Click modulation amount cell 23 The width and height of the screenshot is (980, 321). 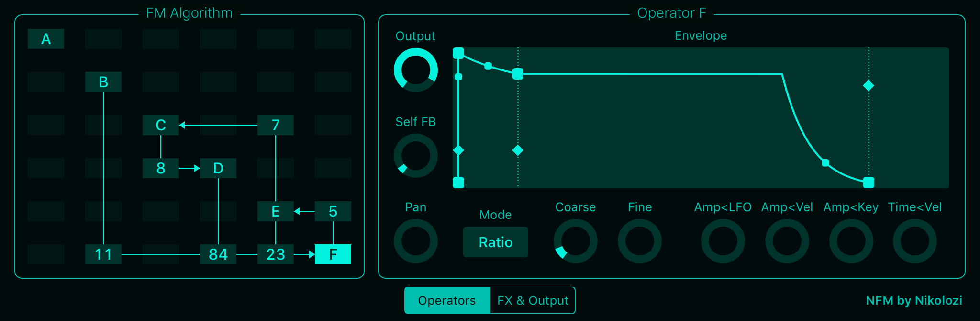point(276,254)
